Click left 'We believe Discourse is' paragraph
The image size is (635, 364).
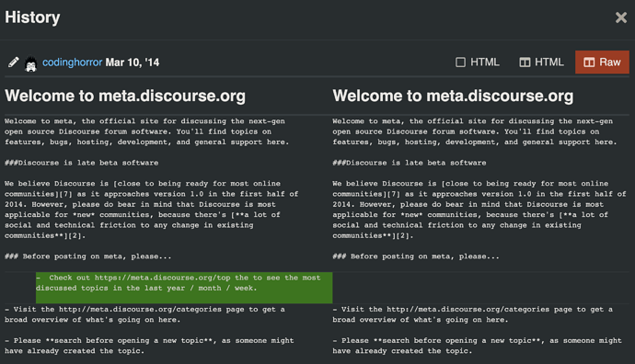tap(152, 210)
